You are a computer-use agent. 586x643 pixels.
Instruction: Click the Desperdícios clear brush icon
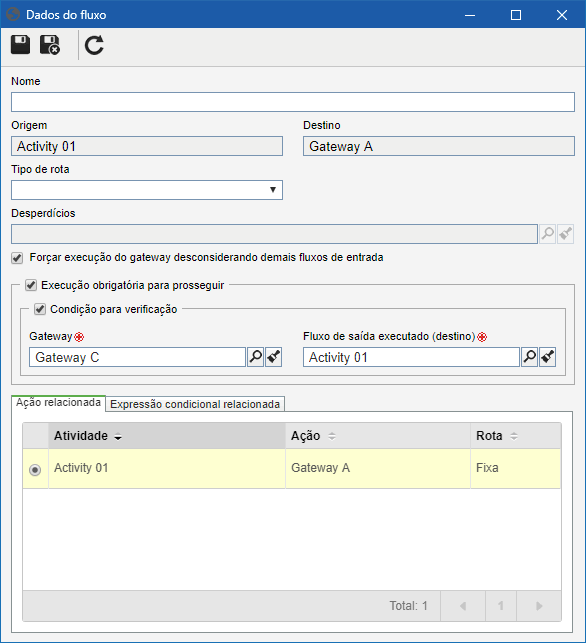(565, 234)
